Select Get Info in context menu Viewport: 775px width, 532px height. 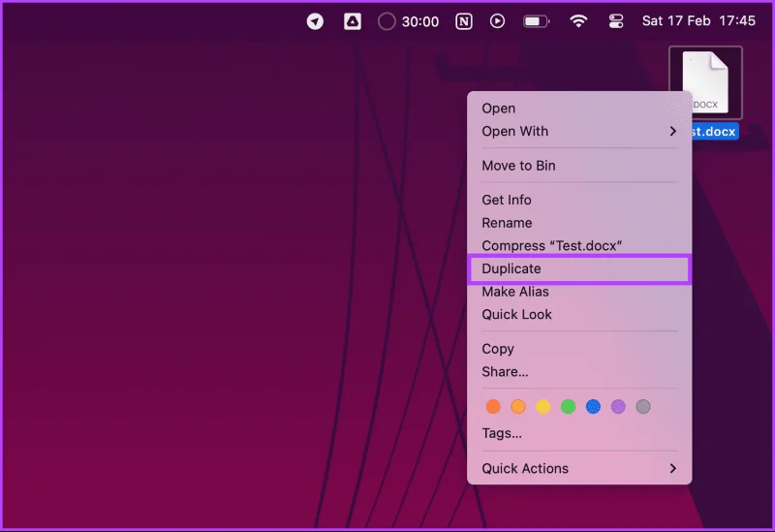point(579,200)
